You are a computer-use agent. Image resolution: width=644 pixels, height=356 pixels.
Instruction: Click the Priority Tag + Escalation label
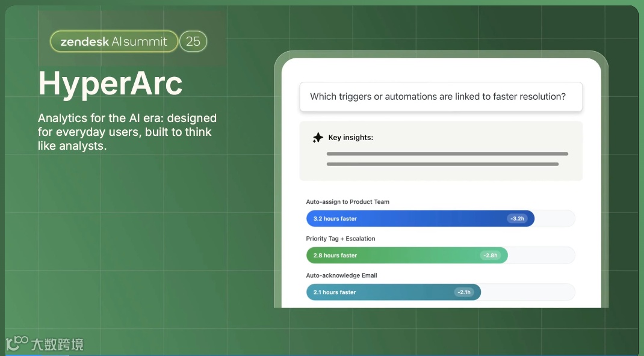(x=341, y=239)
